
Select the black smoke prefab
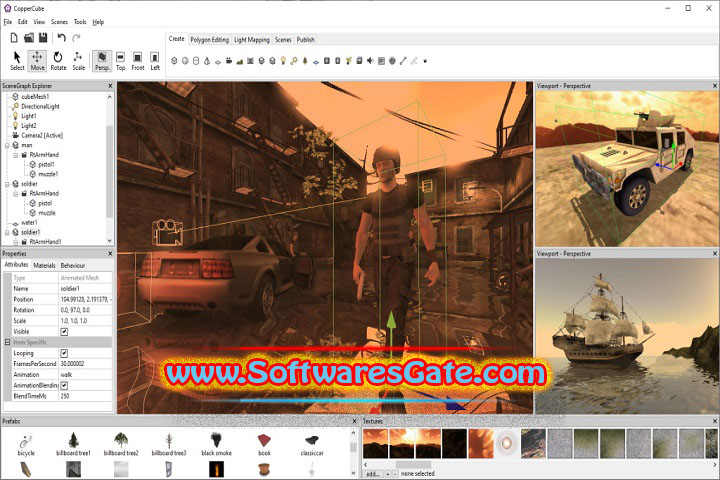216,444
